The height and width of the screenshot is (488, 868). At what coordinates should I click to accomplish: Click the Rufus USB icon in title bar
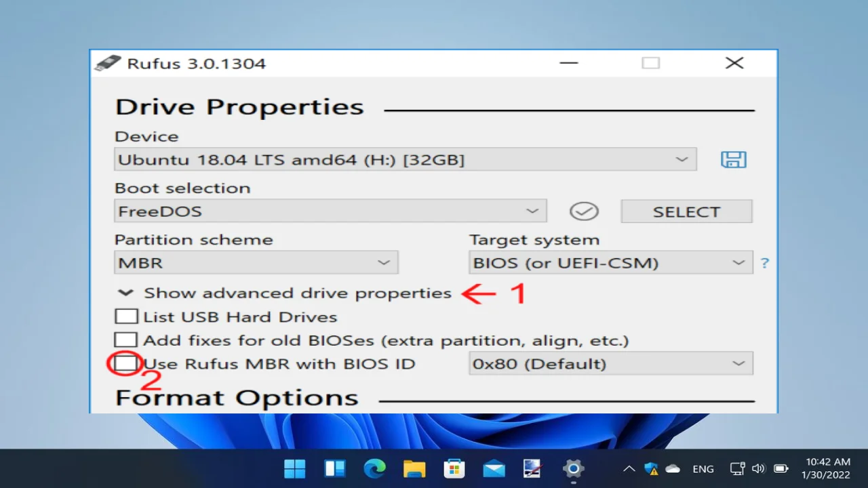(x=108, y=64)
